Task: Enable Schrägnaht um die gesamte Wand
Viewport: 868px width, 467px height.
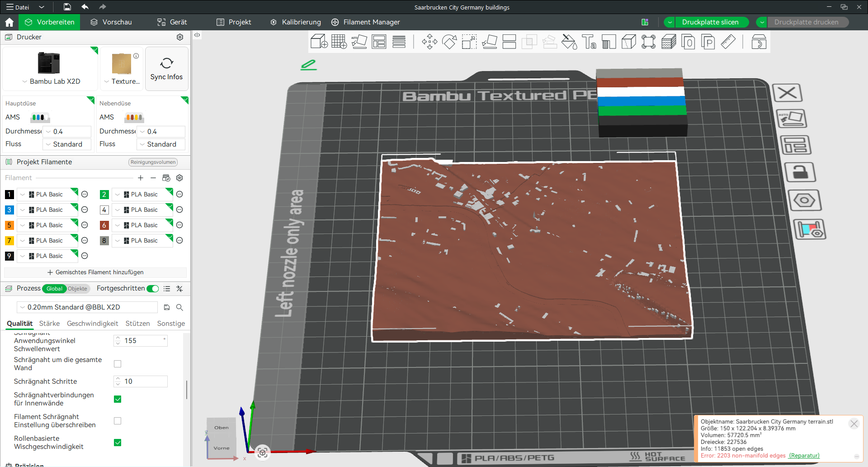Action: (x=118, y=364)
